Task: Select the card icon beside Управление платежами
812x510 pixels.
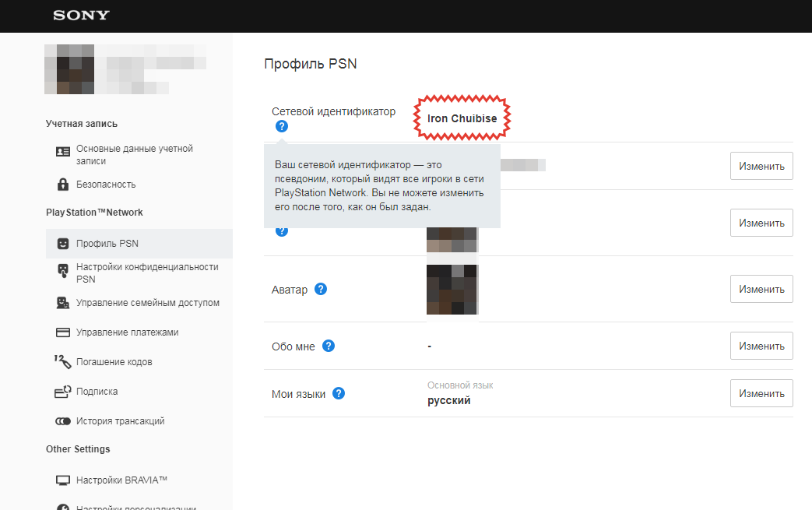Action: click(x=62, y=333)
